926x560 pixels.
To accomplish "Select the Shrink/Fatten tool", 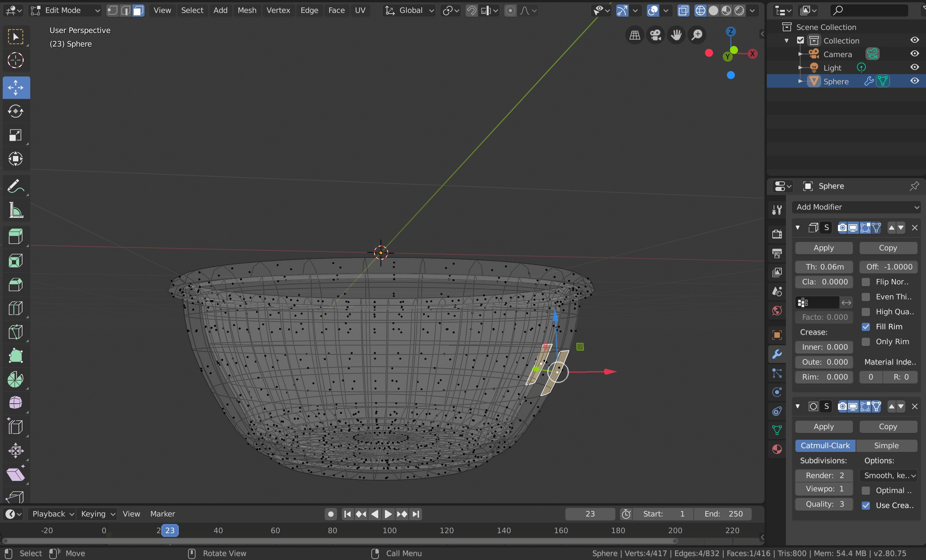I will pos(15,450).
